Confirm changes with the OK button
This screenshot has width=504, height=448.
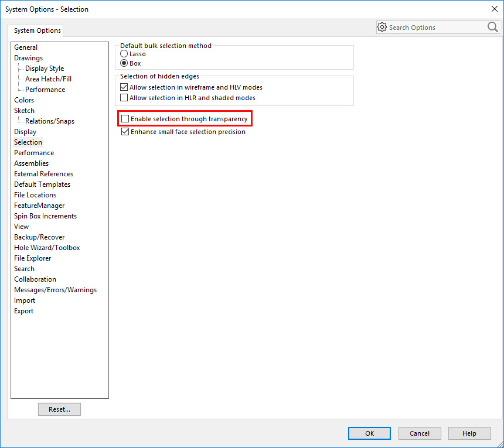point(369,433)
